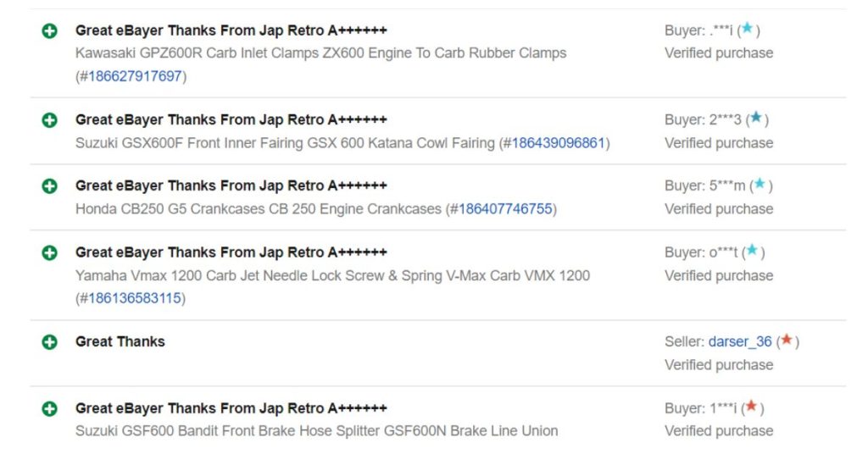The image size is (868, 454).
Task: Click the Suzuki GSF600 Bandit Brake Hose item title
Action: [x=317, y=431]
